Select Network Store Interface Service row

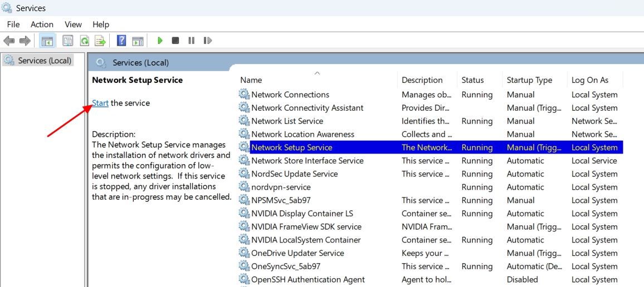(x=430, y=161)
